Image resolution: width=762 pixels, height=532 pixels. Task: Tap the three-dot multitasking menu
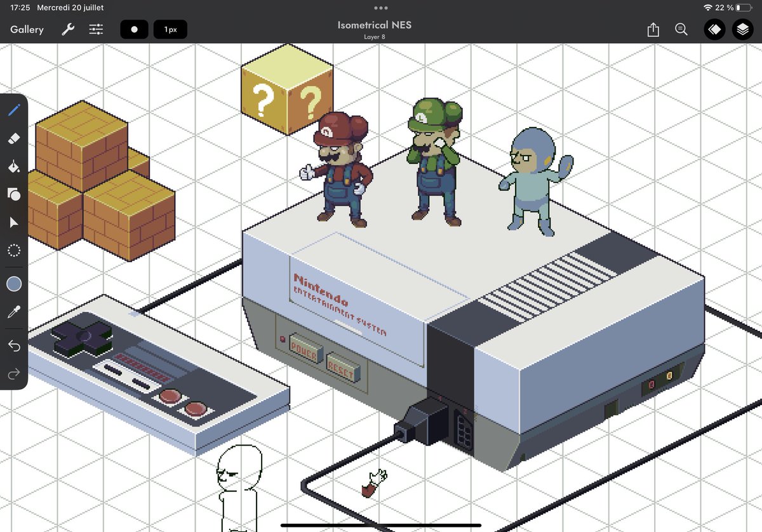(381, 8)
